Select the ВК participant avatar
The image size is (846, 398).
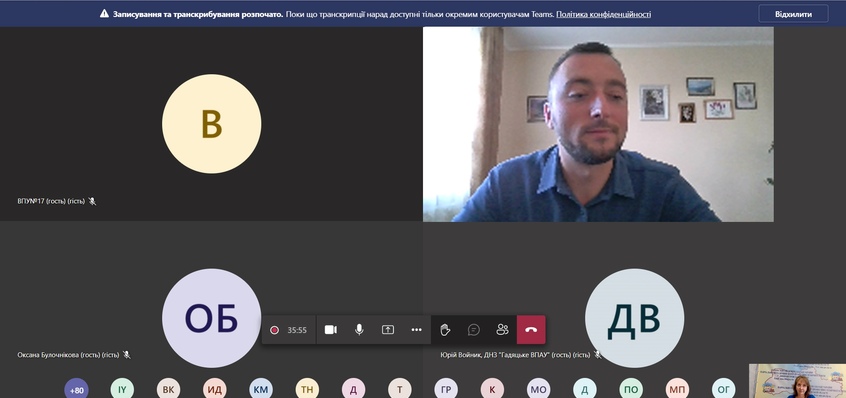(168, 389)
